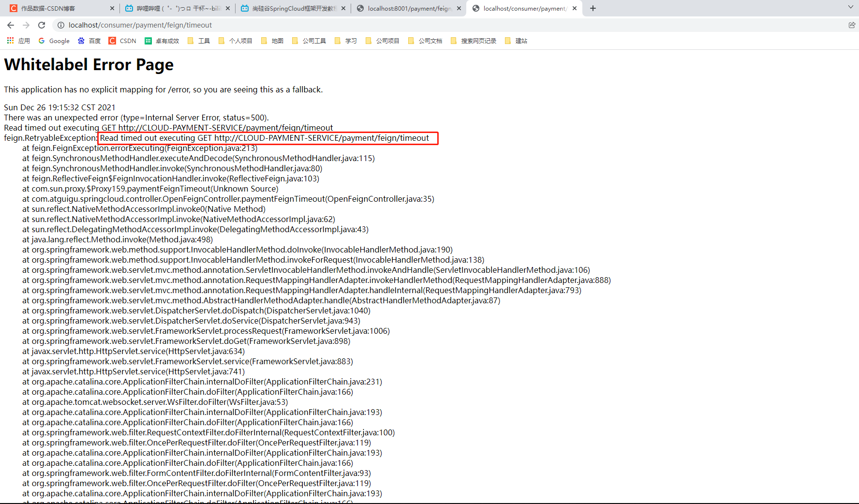Click the $Proxy159.paymentFeignTimeout stack line
This screenshot has width=859, height=504.
click(x=150, y=189)
